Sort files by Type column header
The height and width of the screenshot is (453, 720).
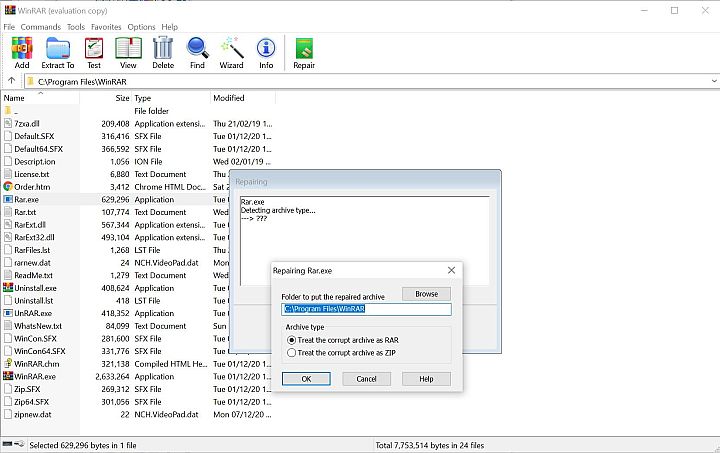pyautogui.click(x=171, y=98)
